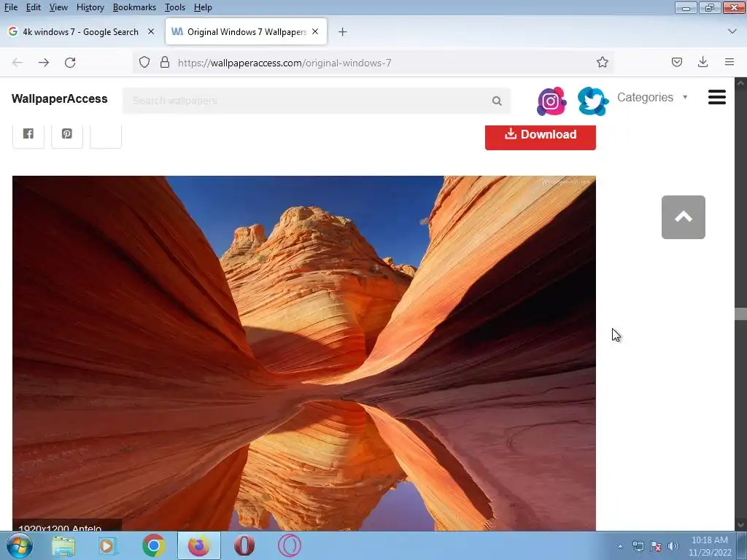The width and height of the screenshot is (747, 560).
Task: List all tabs with the chevron
Action: pos(732,31)
